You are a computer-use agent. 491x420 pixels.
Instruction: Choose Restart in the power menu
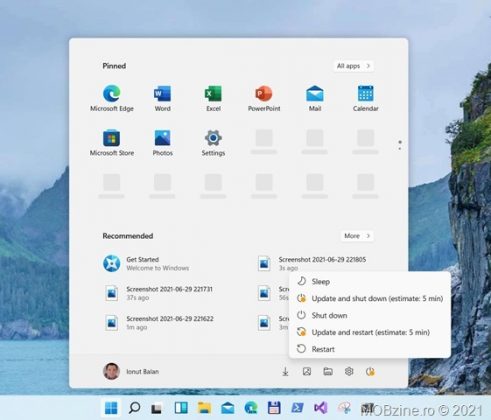(x=370, y=349)
